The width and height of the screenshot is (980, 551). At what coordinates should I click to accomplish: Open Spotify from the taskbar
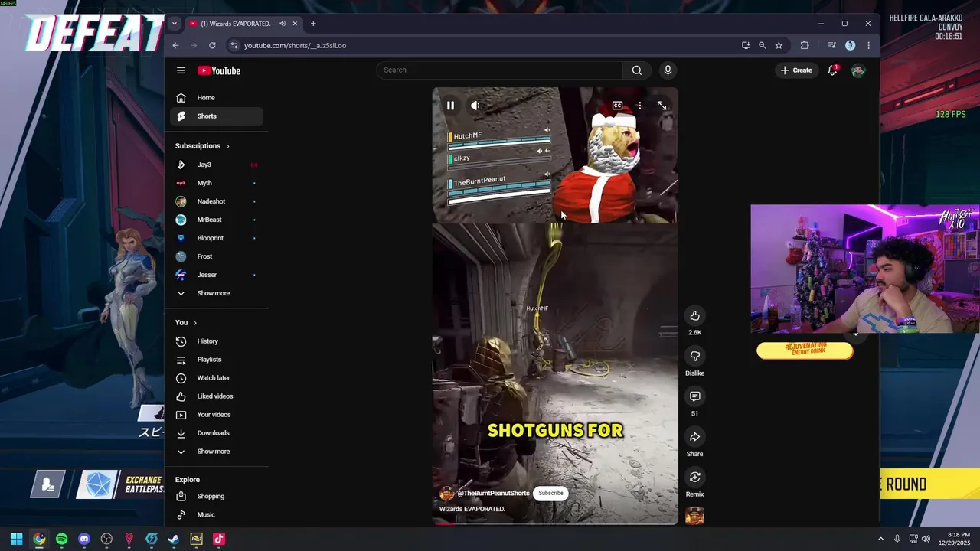(61, 539)
